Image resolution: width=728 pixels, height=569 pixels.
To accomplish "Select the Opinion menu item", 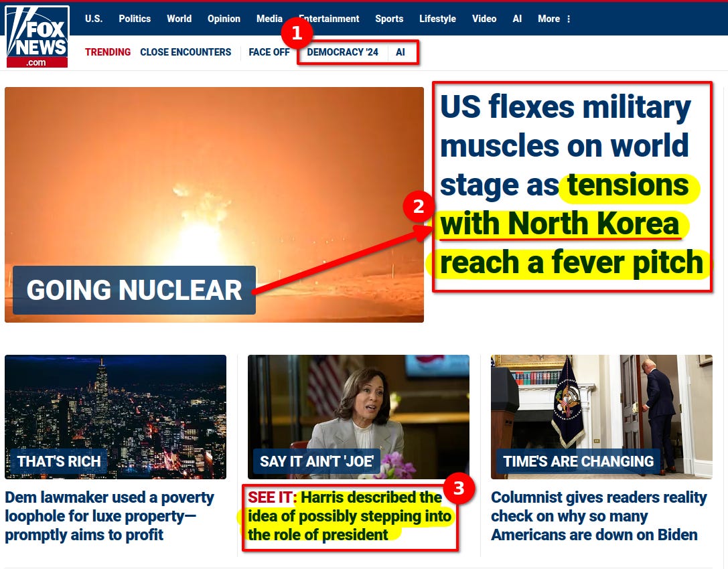I will 224,19.
